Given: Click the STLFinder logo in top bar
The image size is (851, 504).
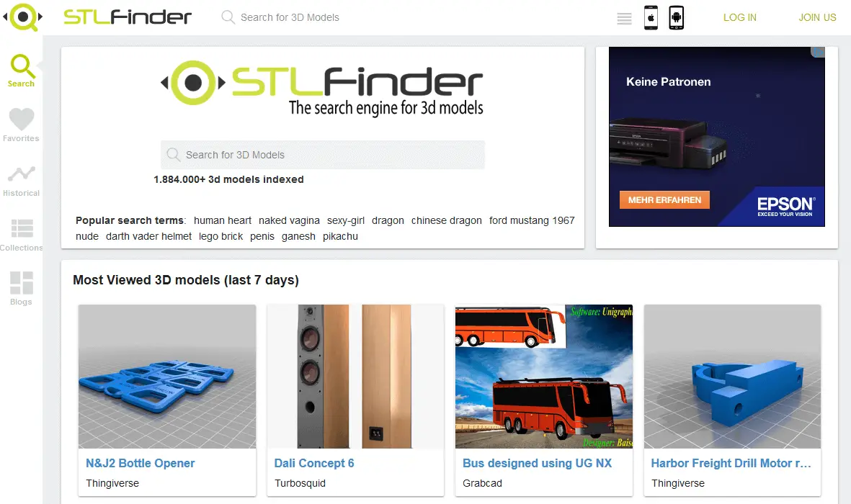Looking at the screenshot, I should [128, 17].
